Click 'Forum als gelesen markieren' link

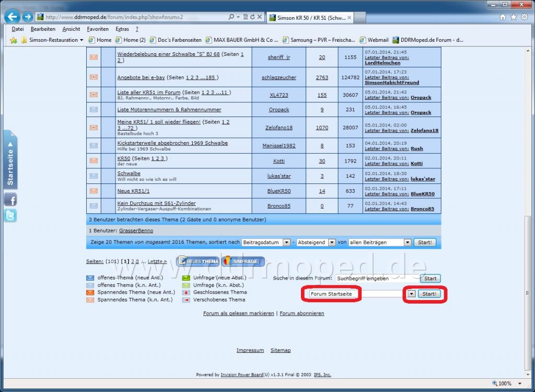tap(238, 313)
